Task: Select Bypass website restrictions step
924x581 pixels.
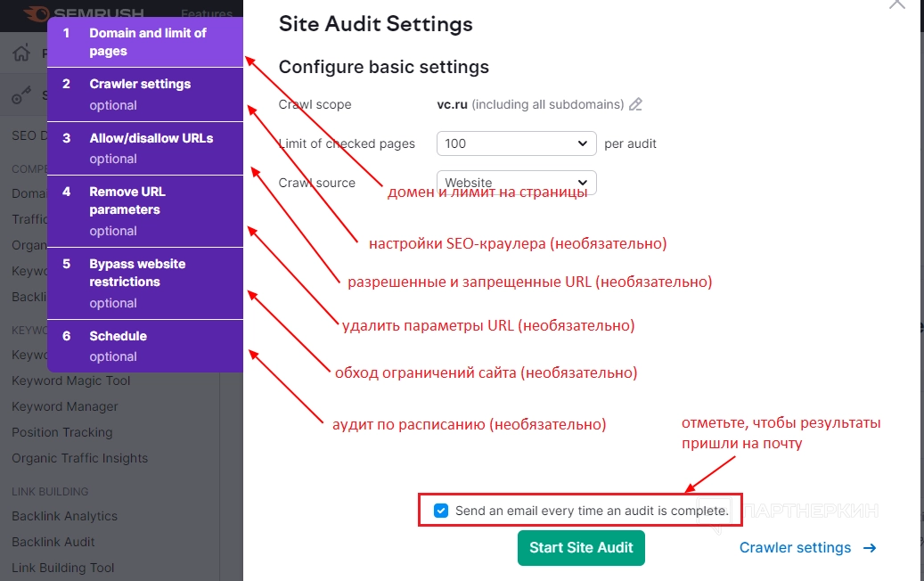Action: [144, 282]
